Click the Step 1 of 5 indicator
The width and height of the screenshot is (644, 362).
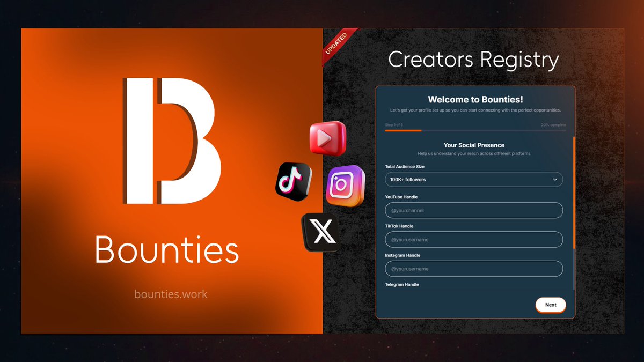[x=394, y=124]
